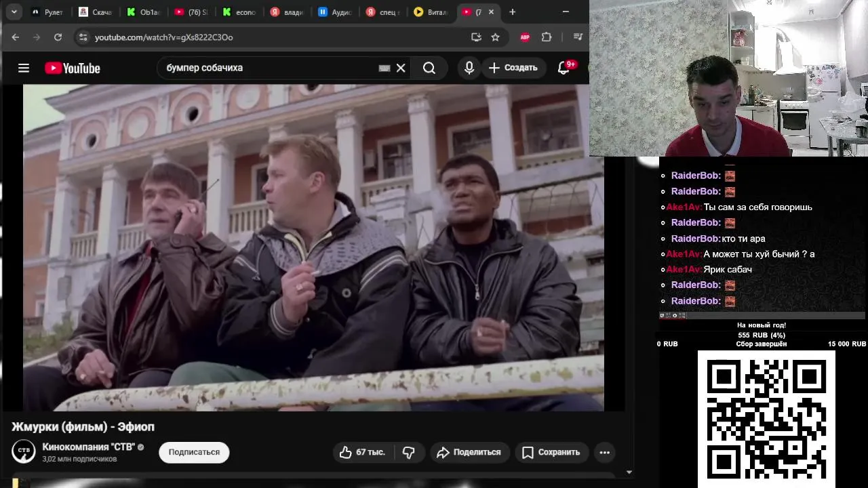Switch to the спец tab
Image resolution: width=868 pixels, height=488 pixels.
[382, 12]
